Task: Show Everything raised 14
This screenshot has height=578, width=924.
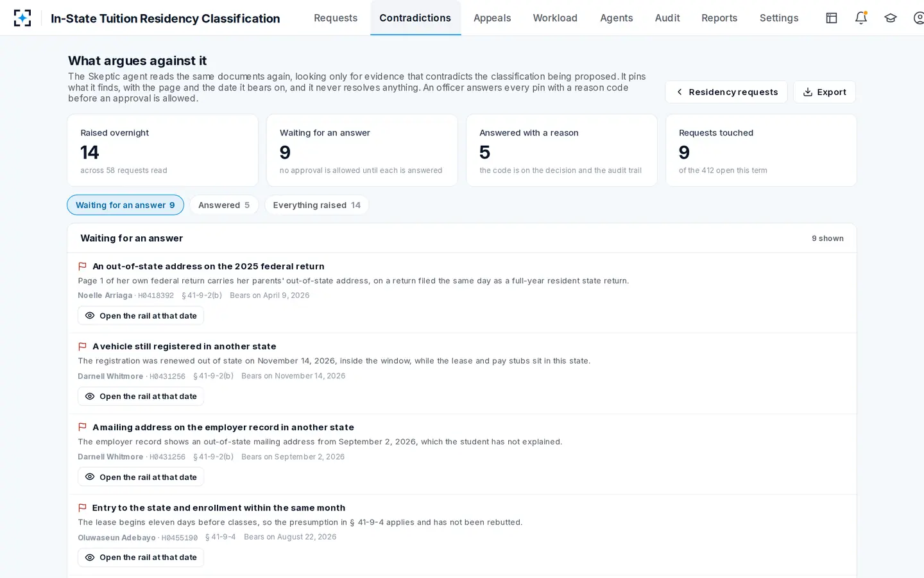Action: [x=316, y=205]
